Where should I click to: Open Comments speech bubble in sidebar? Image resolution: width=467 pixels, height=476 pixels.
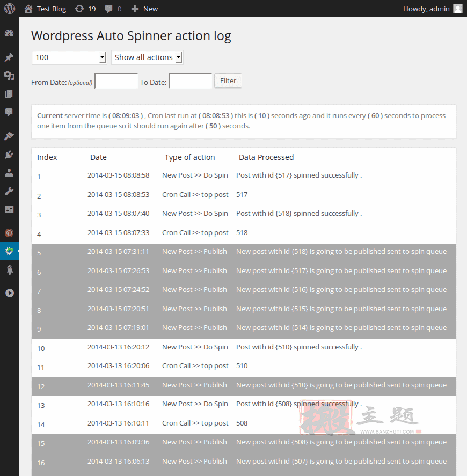point(9,112)
